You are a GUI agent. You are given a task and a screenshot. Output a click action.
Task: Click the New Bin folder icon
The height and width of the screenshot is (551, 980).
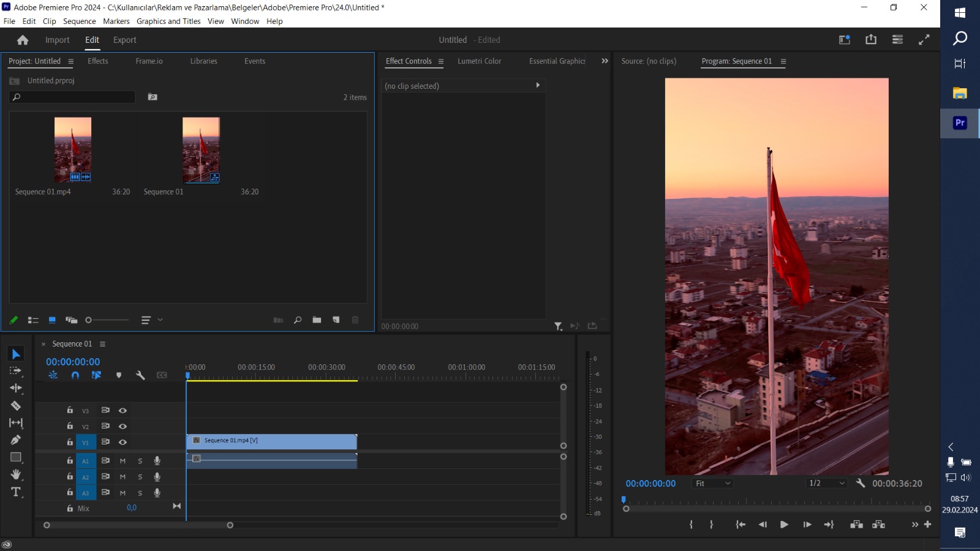[317, 320]
